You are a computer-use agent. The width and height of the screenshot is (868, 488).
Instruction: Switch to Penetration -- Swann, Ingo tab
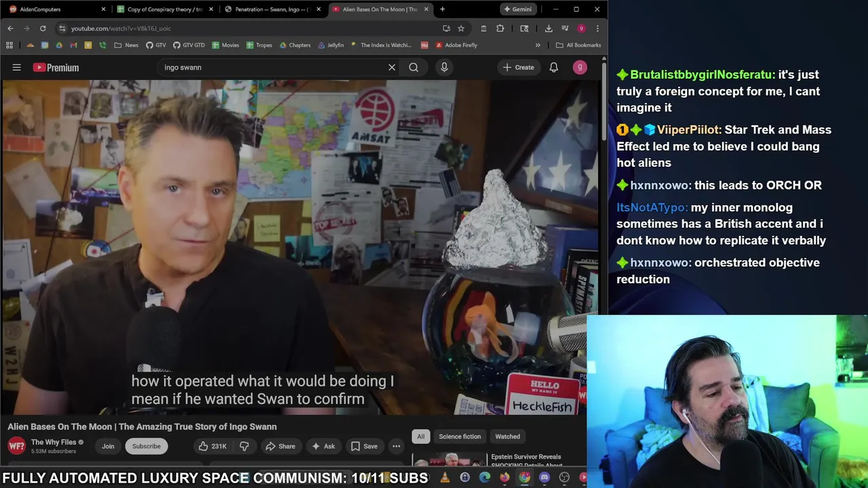click(x=271, y=9)
